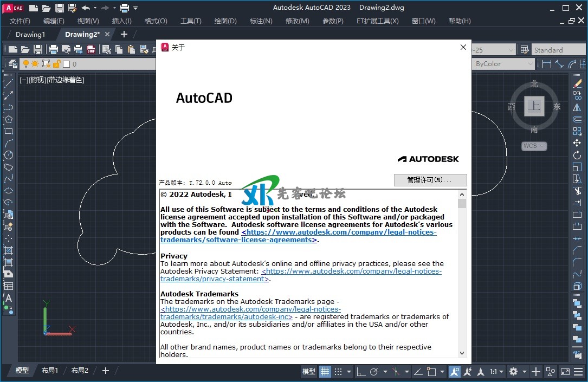Open the 绘图(D) menu
The width and height of the screenshot is (588, 382).
click(x=225, y=21)
